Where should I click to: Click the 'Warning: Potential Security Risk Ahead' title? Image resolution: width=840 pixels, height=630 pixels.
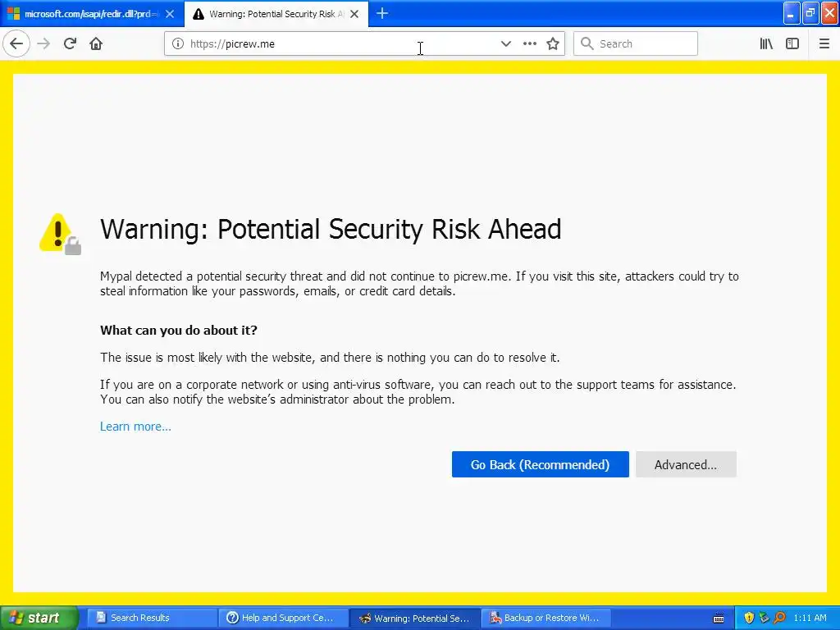point(331,230)
